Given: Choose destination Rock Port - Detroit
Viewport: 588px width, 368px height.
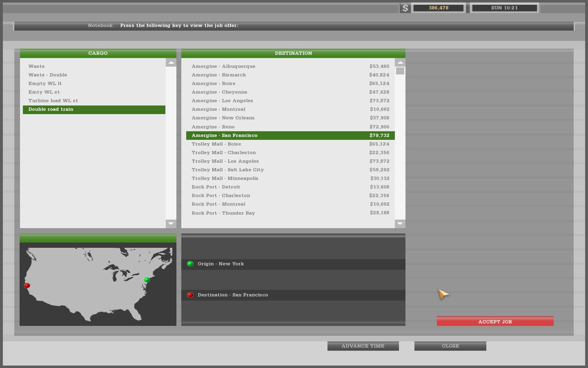Looking at the screenshot, I should [290, 187].
